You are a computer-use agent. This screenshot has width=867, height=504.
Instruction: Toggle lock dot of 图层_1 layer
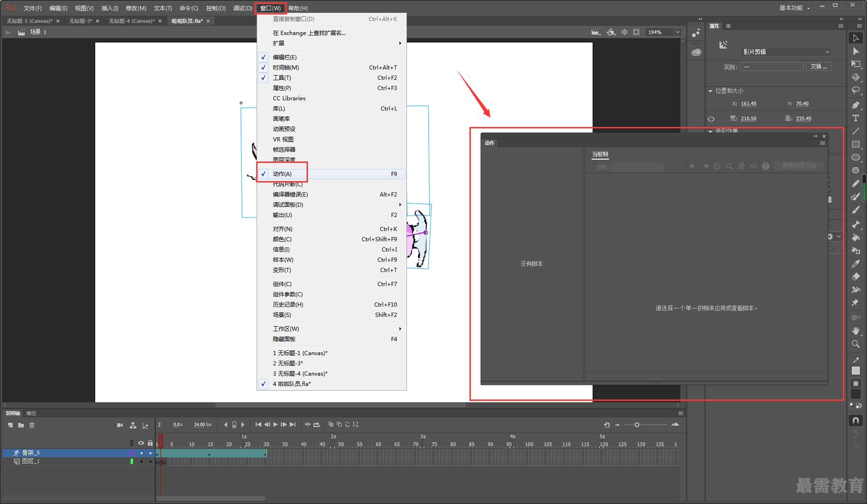point(150,462)
